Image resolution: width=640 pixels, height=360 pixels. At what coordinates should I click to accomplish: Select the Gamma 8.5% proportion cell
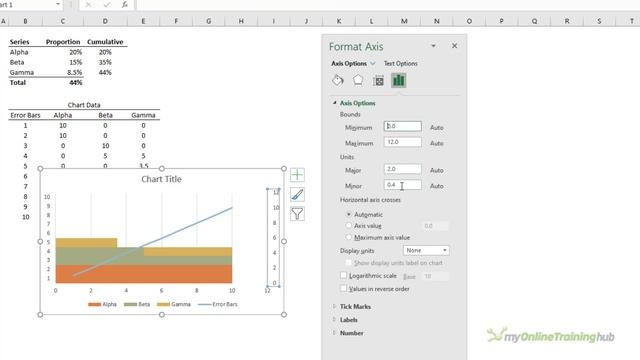pyautogui.click(x=63, y=72)
